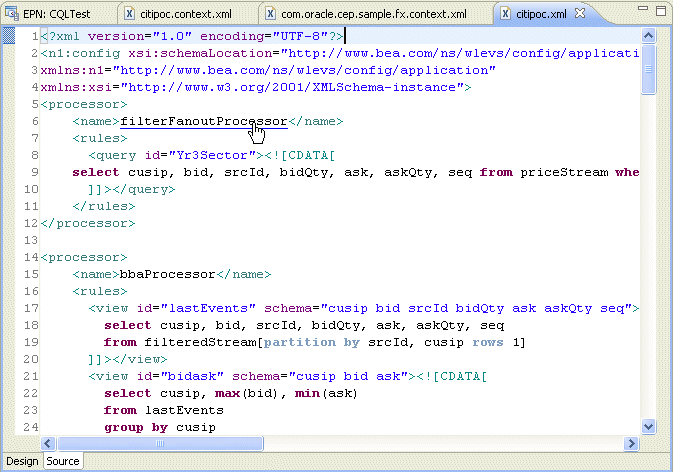Click min(ask) on line 22
This screenshot has height=472, width=673.
point(326,393)
